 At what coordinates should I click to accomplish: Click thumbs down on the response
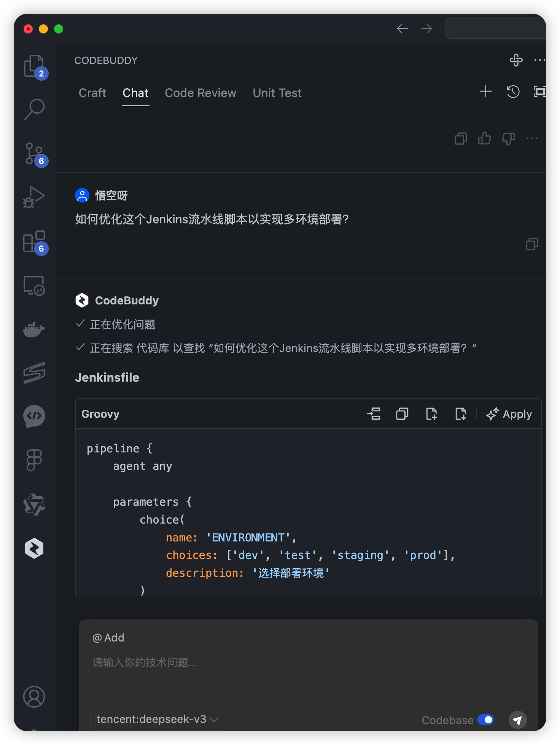click(508, 138)
